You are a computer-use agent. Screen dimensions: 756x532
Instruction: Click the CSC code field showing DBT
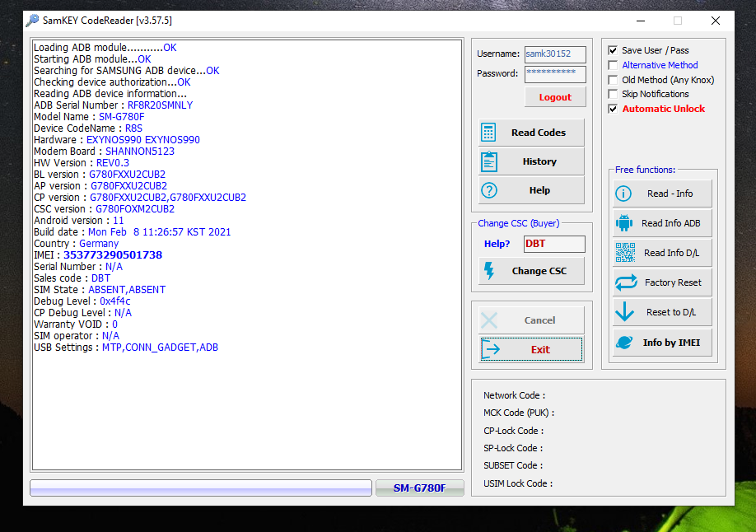tap(554, 244)
